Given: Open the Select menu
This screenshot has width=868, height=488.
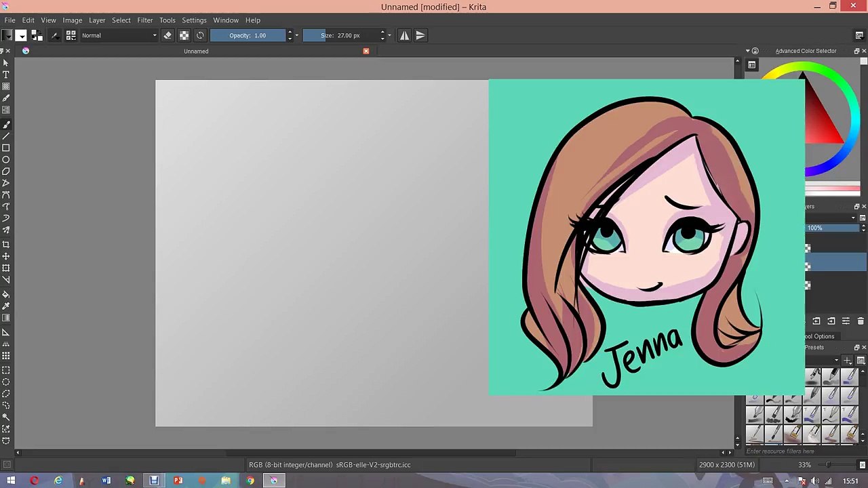Looking at the screenshot, I should [x=121, y=20].
